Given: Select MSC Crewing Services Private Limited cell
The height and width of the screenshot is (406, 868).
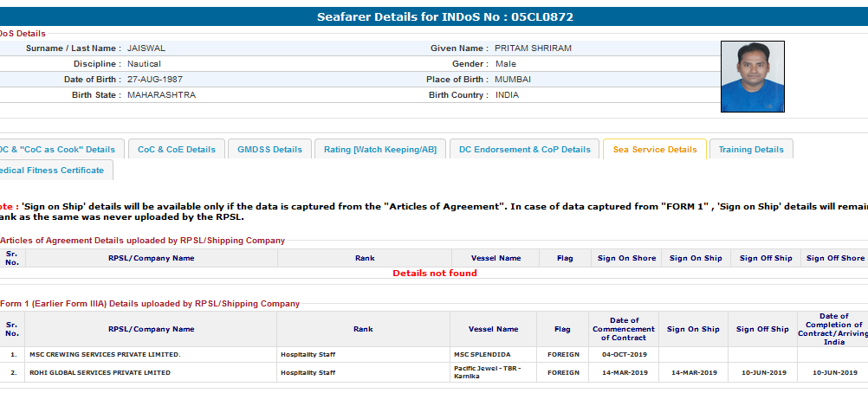Looking at the screenshot, I should point(105,354).
